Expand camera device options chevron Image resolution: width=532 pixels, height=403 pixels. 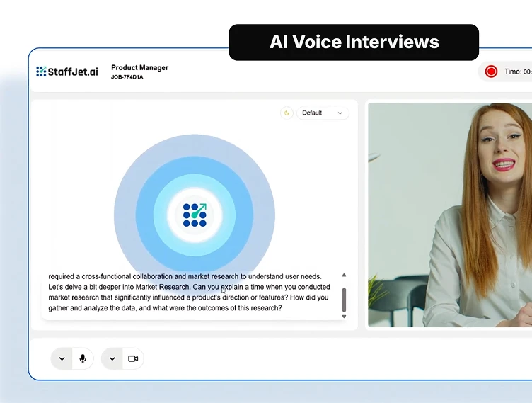pyautogui.click(x=112, y=358)
